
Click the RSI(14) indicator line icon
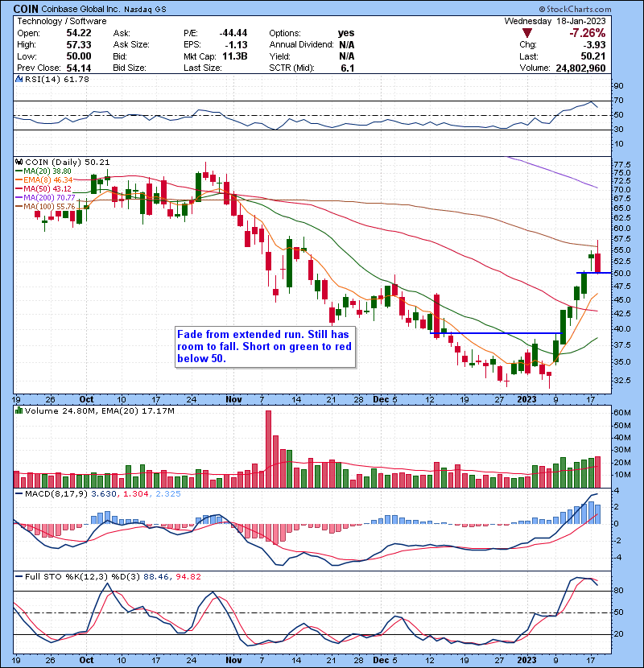[19, 79]
